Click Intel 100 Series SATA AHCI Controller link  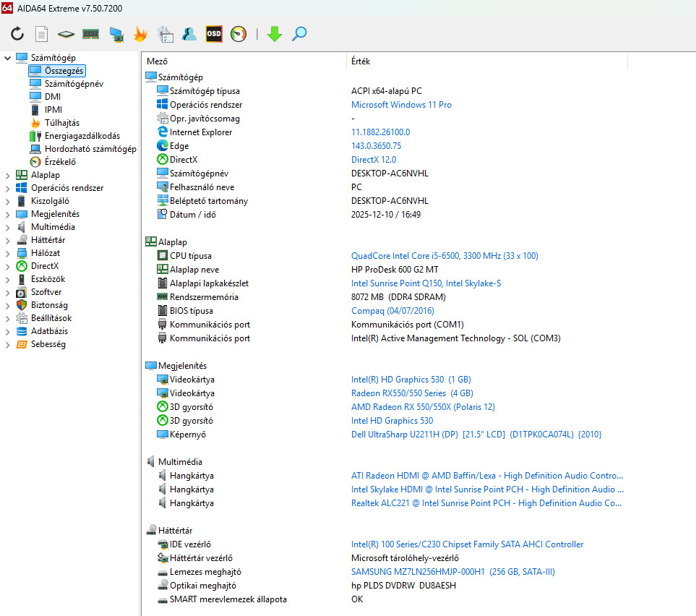(467, 544)
